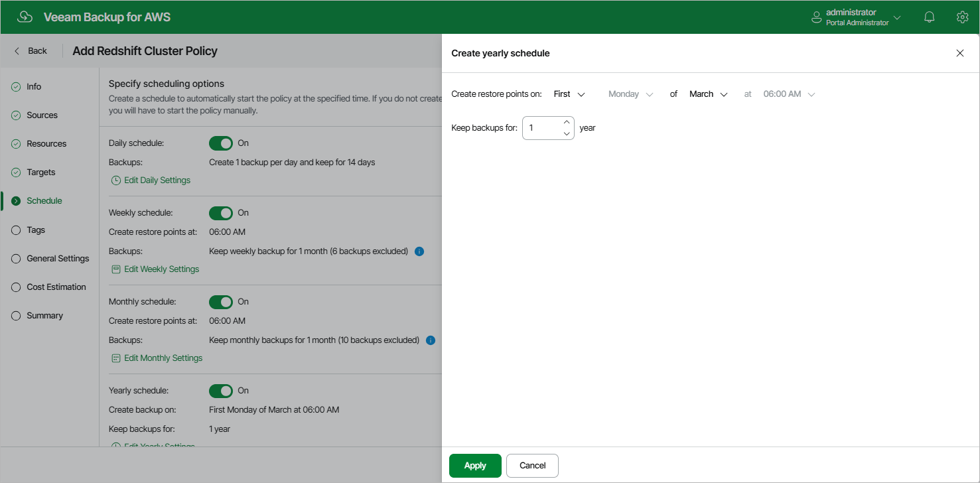The height and width of the screenshot is (483, 980).
Task: Click the Back arrow icon
Action: (17, 51)
